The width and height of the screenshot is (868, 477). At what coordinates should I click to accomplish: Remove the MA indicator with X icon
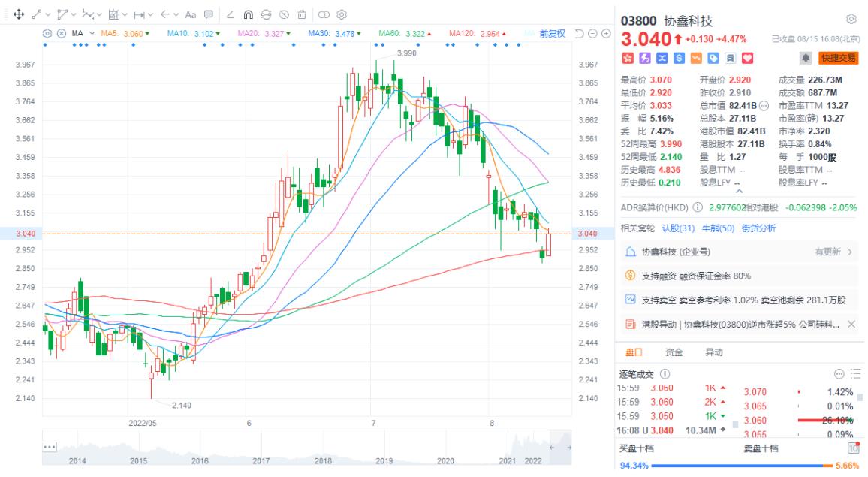61,34
